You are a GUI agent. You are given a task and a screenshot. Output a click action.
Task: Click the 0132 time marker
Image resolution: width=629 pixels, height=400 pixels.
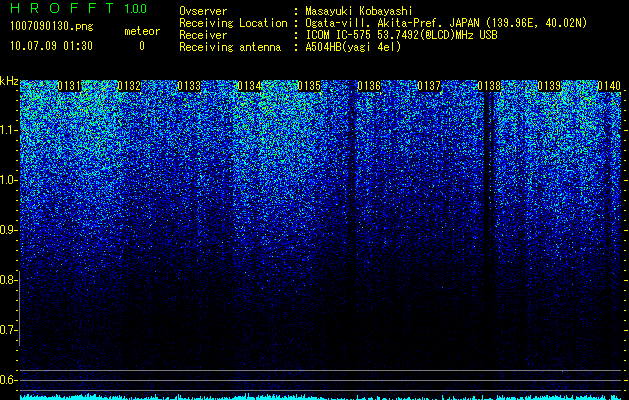129,86
